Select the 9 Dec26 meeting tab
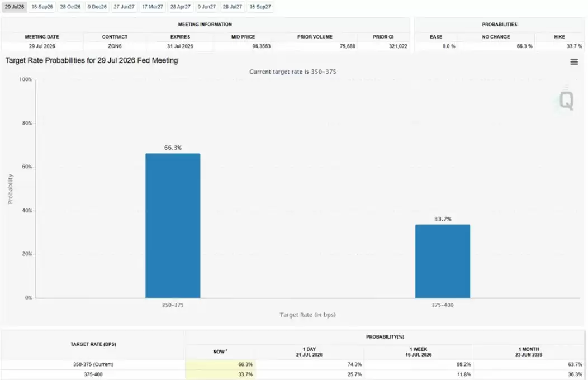The width and height of the screenshot is (588, 380). click(x=97, y=7)
